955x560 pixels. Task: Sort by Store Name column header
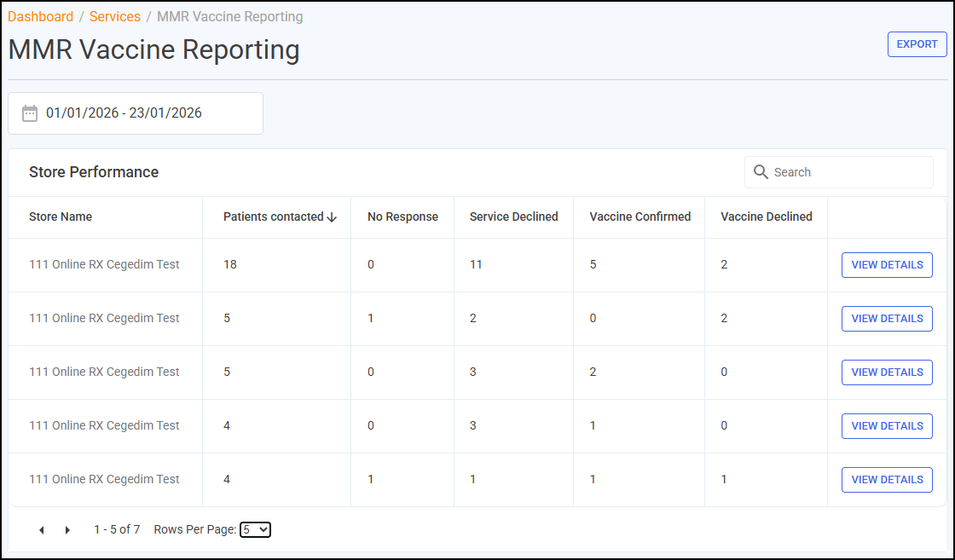(x=61, y=216)
